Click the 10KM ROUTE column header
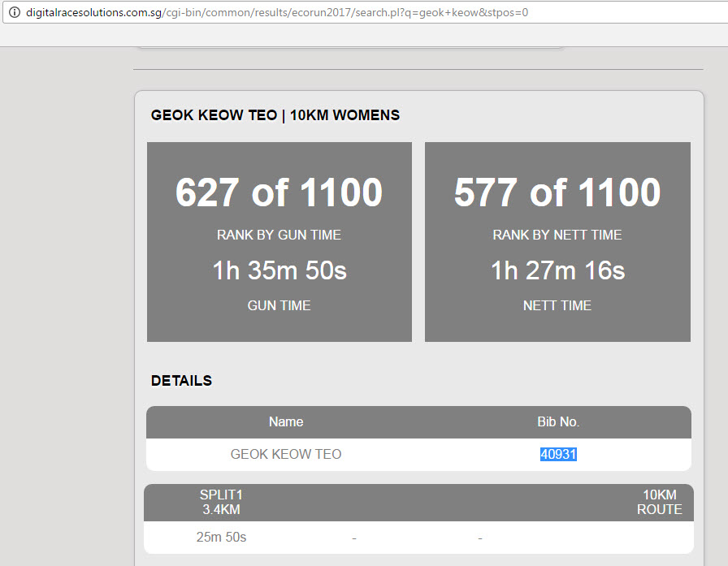728x566 pixels. (659, 502)
